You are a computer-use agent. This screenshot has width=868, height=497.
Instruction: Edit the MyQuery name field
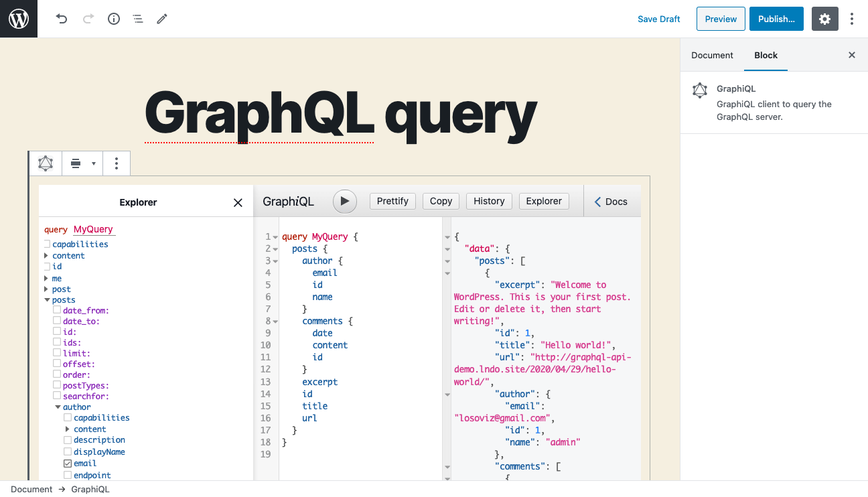tap(94, 230)
